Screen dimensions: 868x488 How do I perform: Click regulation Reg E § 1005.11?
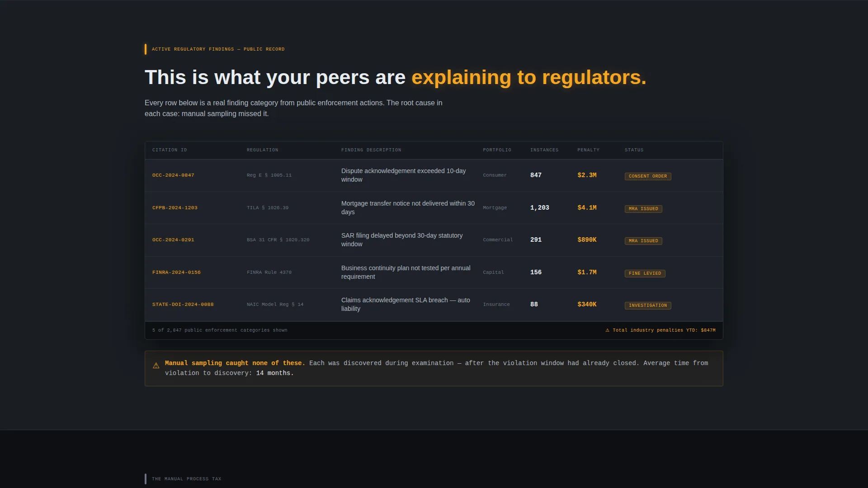coord(269,175)
